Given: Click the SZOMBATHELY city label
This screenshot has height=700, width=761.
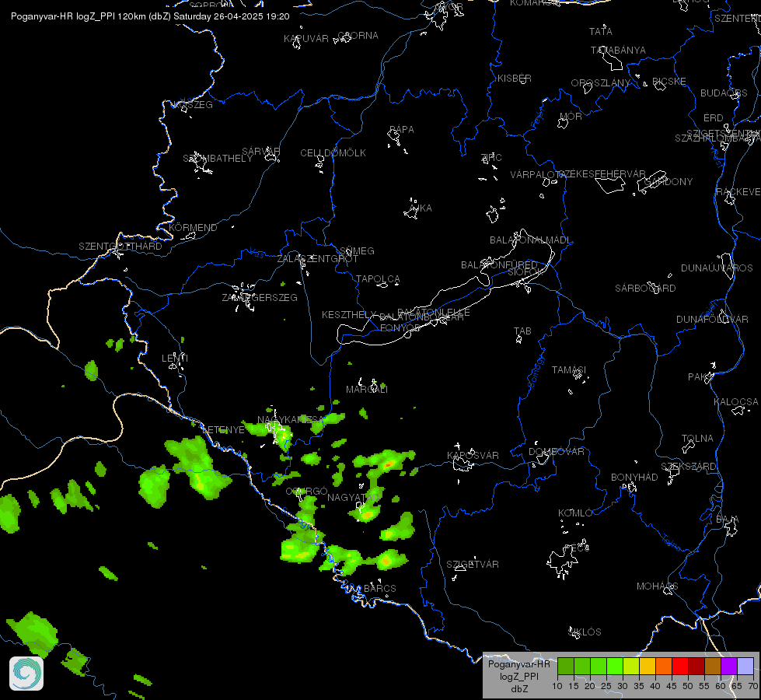Looking at the screenshot, I should click(218, 159).
